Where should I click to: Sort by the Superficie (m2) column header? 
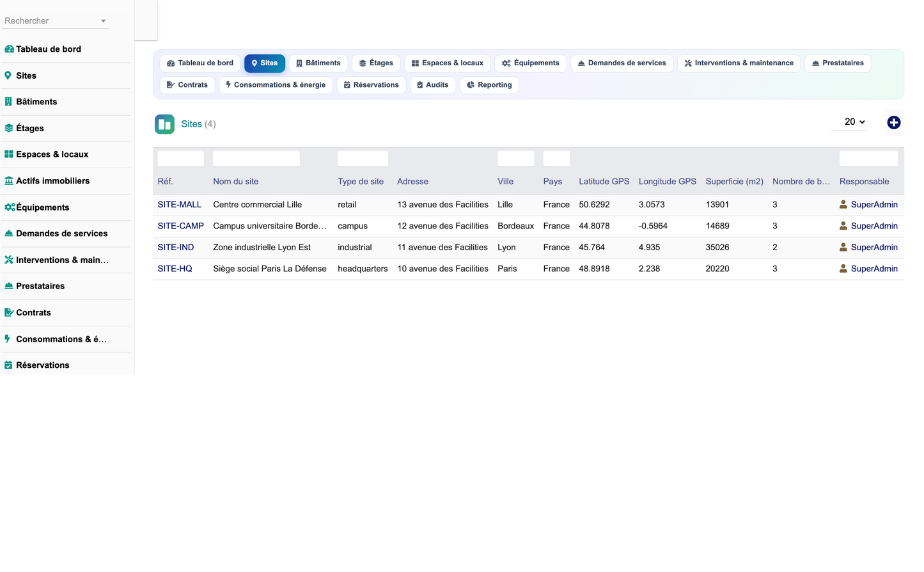[735, 182]
